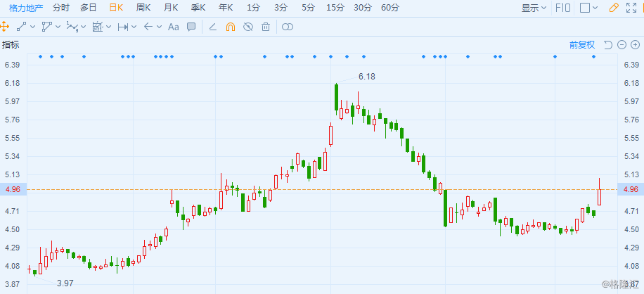Expand the arrow tool dropdown arrow
The height and width of the screenshot is (294, 644).
pyautogui.click(x=160, y=27)
